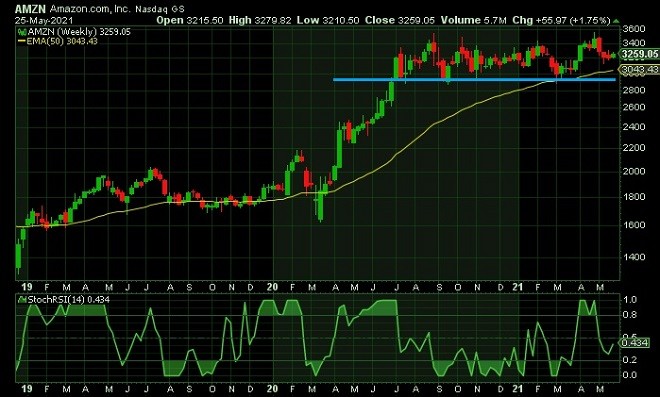Click the Low value 3210.50
The width and height of the screenshot is (660, 397).
(x=341, y=20)
